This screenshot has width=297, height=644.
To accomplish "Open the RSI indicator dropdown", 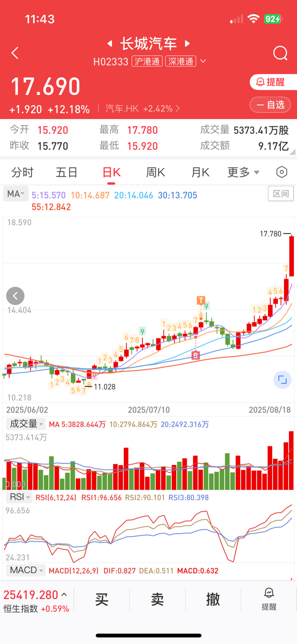I will tap(20, 497).
